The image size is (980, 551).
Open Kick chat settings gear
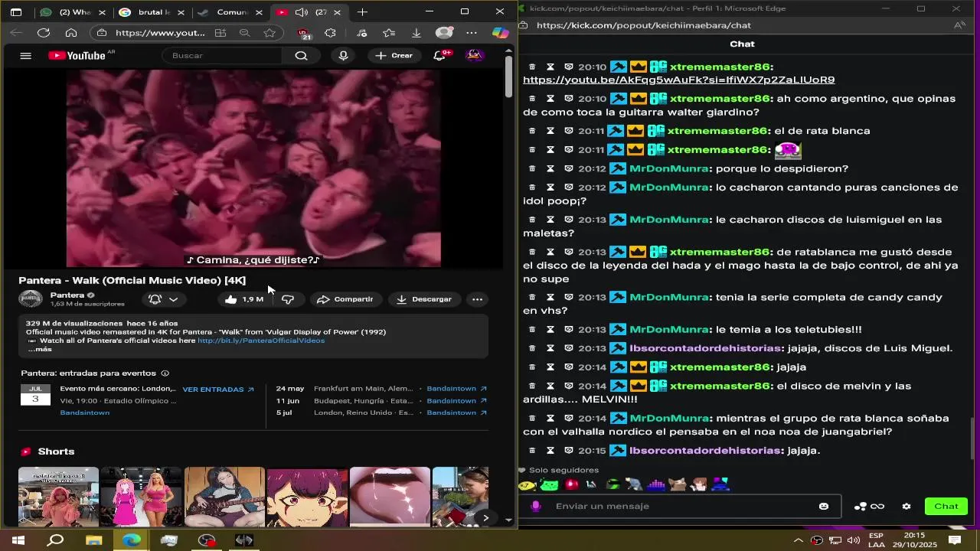click(906, 506)
